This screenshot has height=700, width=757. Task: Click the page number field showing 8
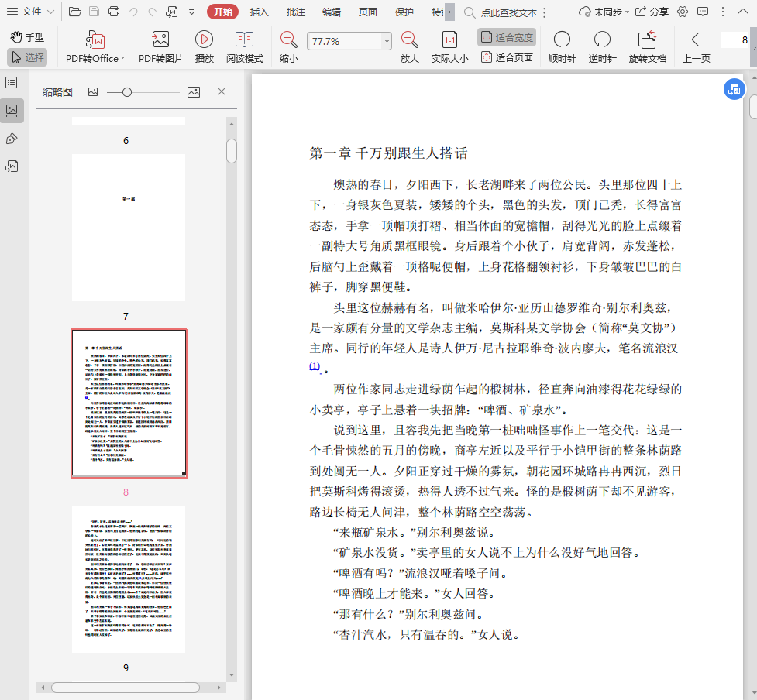click(735, 40)
